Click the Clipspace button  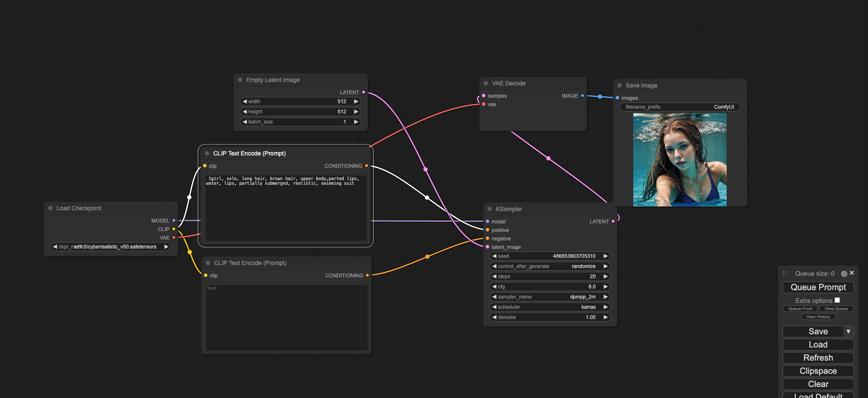818,371
